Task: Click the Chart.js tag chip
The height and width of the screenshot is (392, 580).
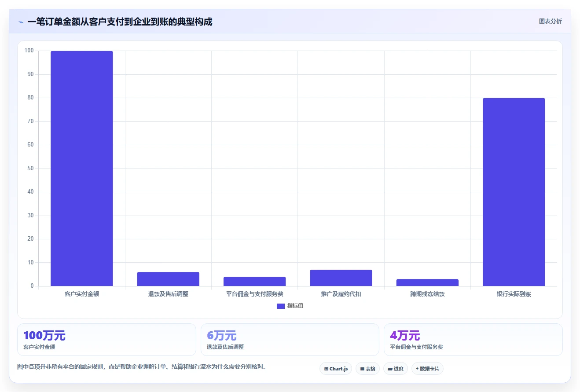Action: click(336, 369)
